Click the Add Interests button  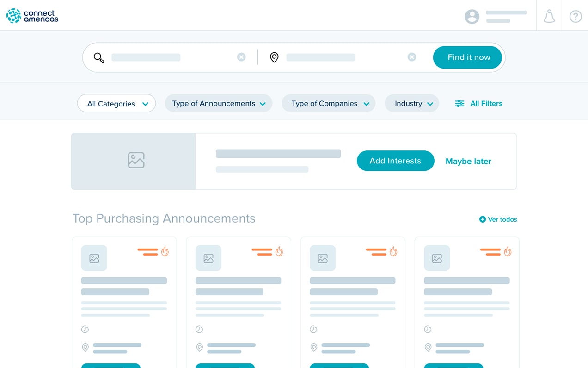pyautogui.click(x=395, y=161)
